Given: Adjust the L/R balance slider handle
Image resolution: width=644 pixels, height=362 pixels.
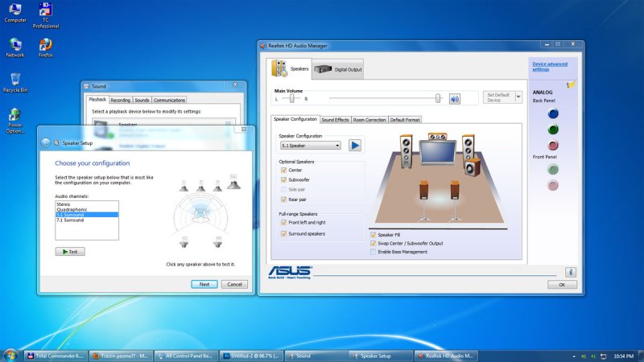Looking at the screenshot, I should pyautogui.click(x=291, y=98).
